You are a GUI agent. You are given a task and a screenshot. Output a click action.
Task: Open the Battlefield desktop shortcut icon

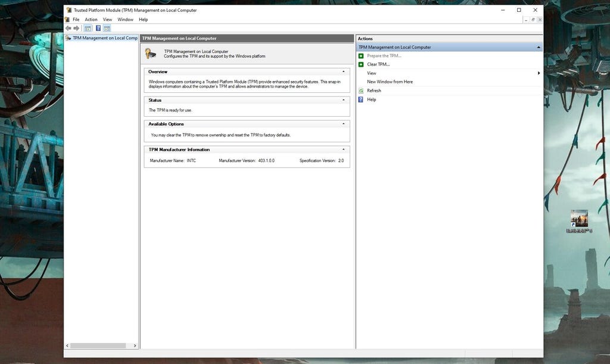click(x=579, y=219)
